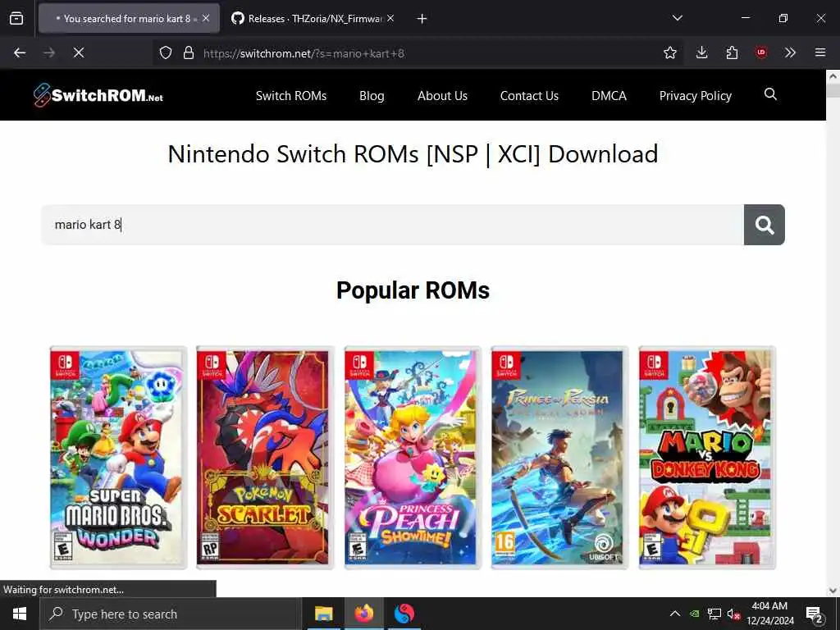Screen dimensions: 840x630
Task: Close the mario kart 8 search tab
Action: 206,18
